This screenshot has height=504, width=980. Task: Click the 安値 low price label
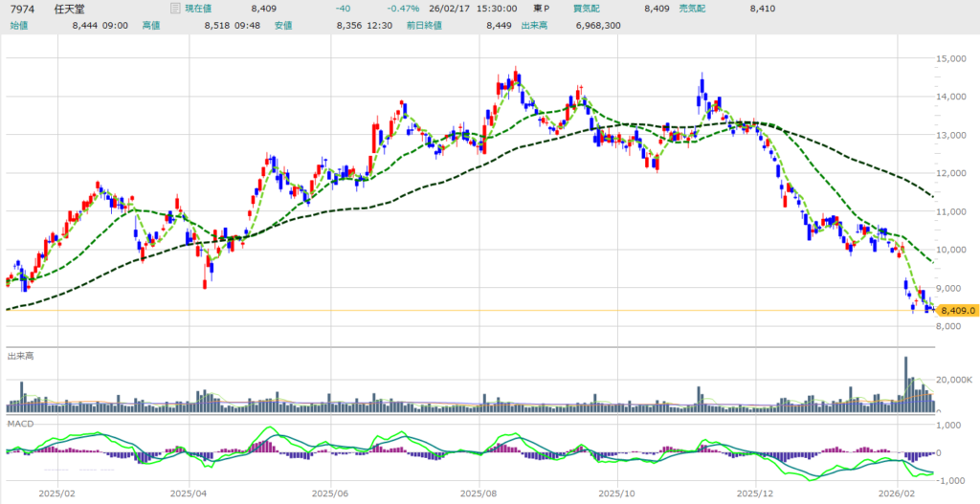coord(283,25)
